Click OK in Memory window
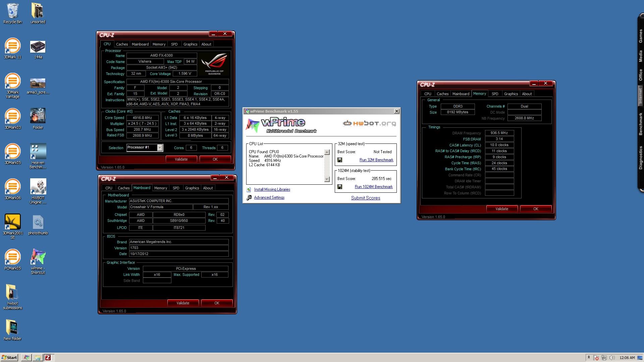 click(x=536, y=209)
